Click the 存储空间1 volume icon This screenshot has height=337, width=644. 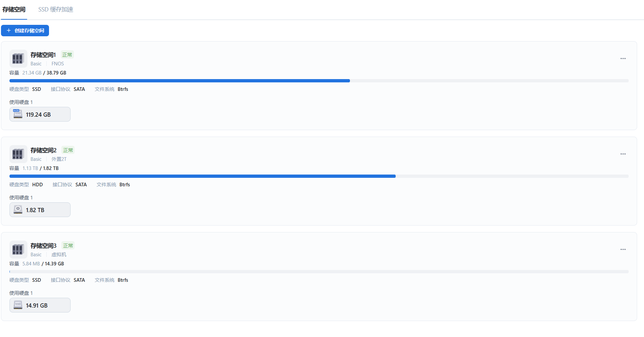point(18,59)
